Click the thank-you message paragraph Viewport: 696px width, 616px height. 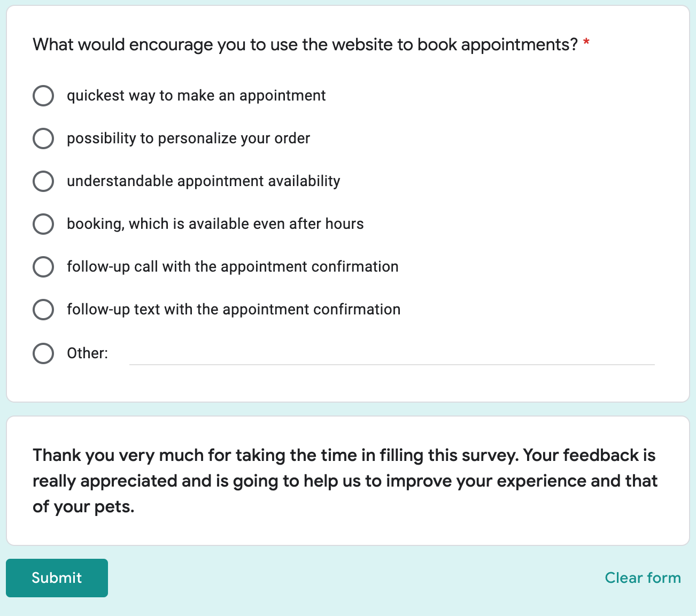pyautogui.click(x=345, y=481)
